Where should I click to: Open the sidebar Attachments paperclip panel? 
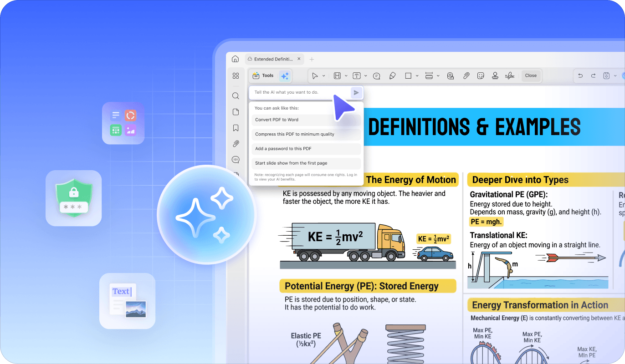coord(236,144)
